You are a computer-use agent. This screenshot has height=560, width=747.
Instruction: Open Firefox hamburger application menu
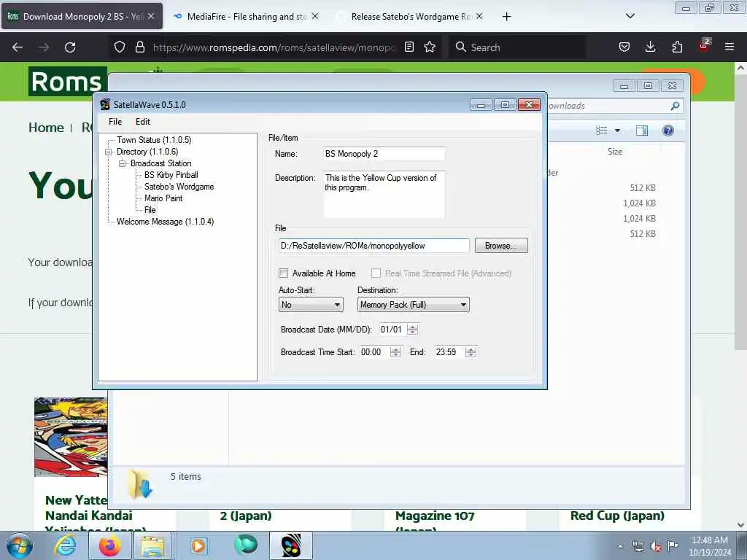tap(729, 47)
